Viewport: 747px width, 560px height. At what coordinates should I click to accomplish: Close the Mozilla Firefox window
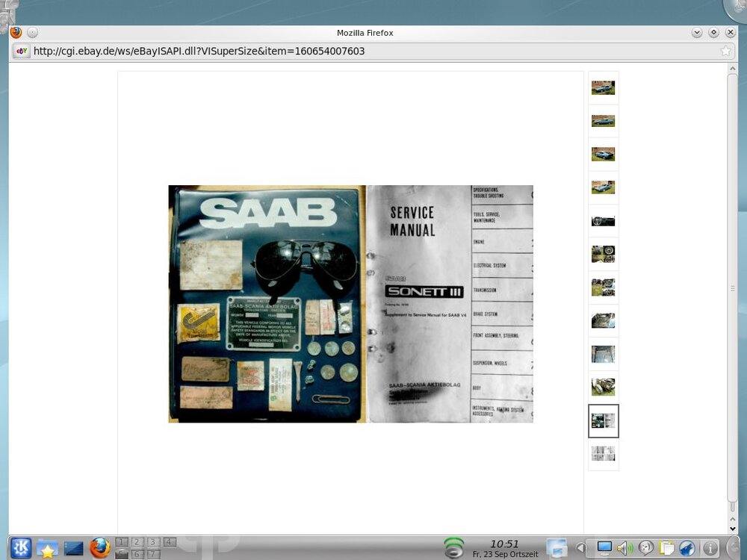coord(731,32)
